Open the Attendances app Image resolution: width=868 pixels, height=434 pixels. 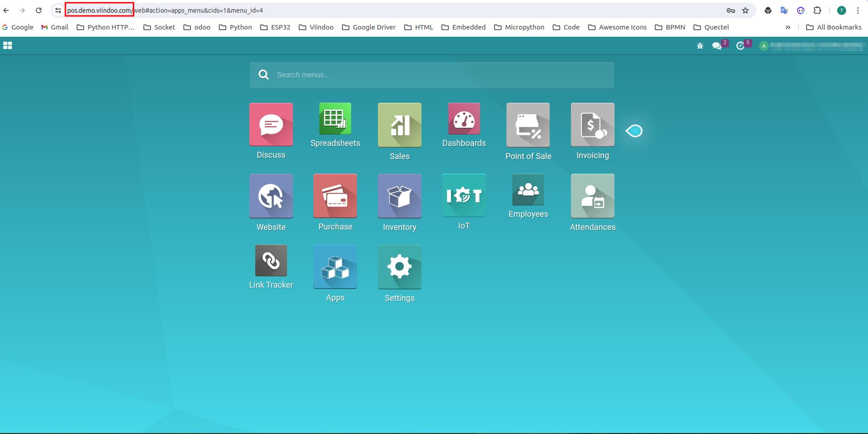[x=592, y=196]
